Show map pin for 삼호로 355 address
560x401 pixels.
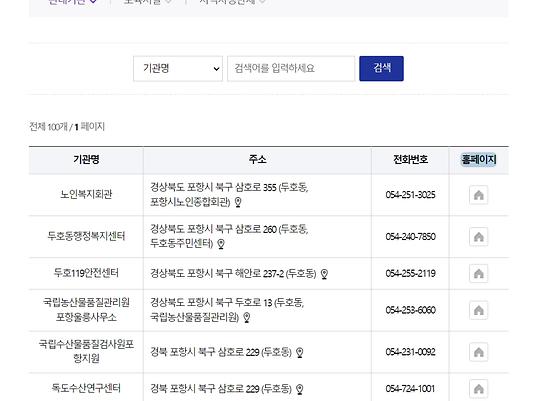tap(238, 202)
